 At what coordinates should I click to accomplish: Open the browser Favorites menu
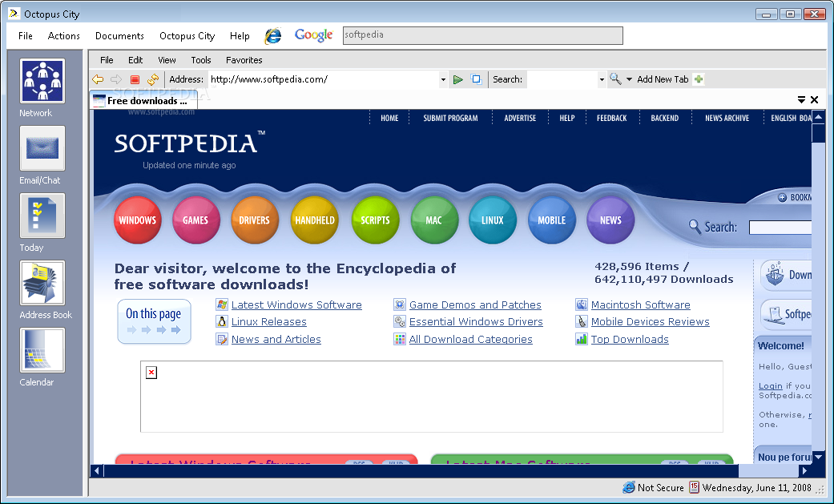[x=244, y=60]
